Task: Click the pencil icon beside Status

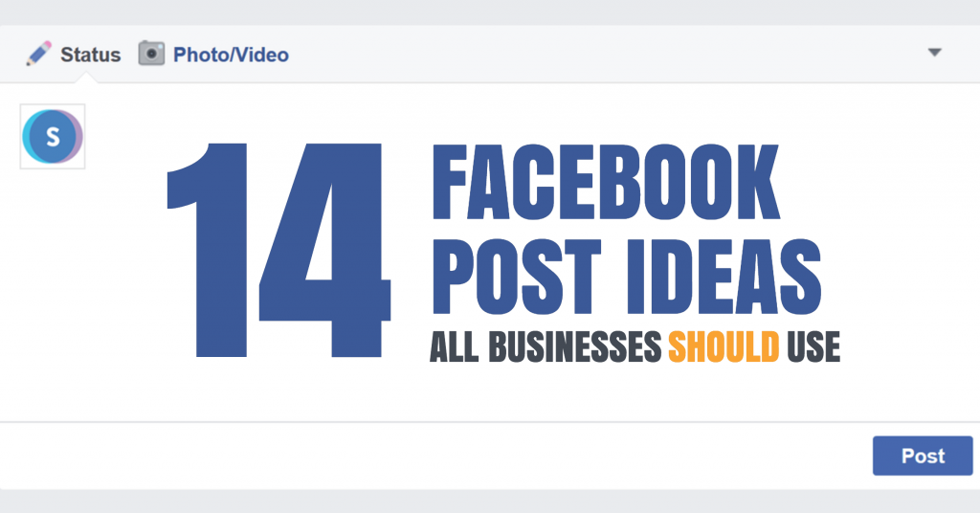Action: click(38, 54)
